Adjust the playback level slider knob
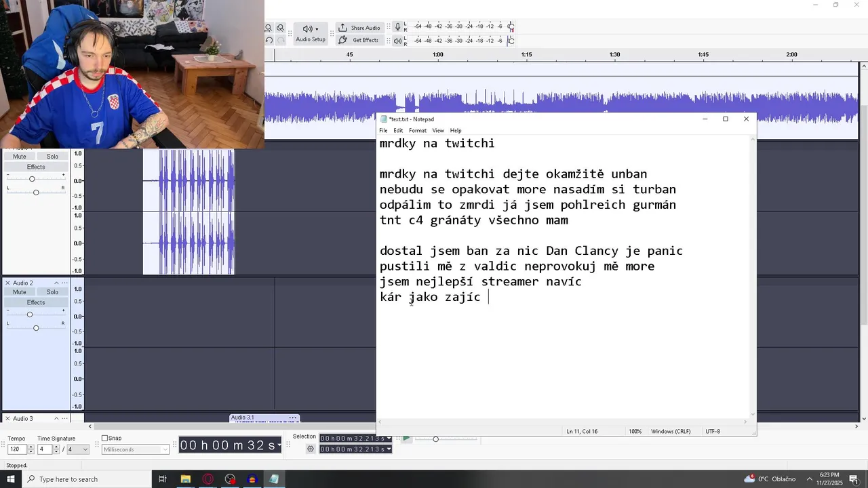This screenshot has height=488, width=868. (511, 40)
